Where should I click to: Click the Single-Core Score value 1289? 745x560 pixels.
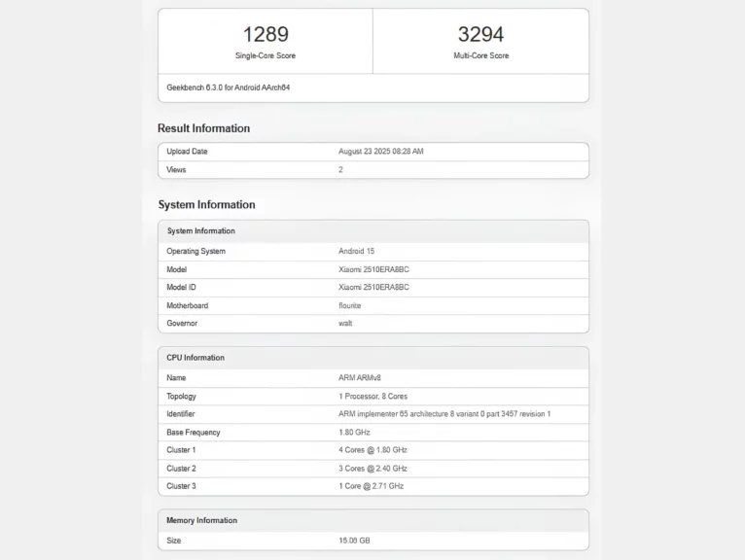tap(265, 35)
